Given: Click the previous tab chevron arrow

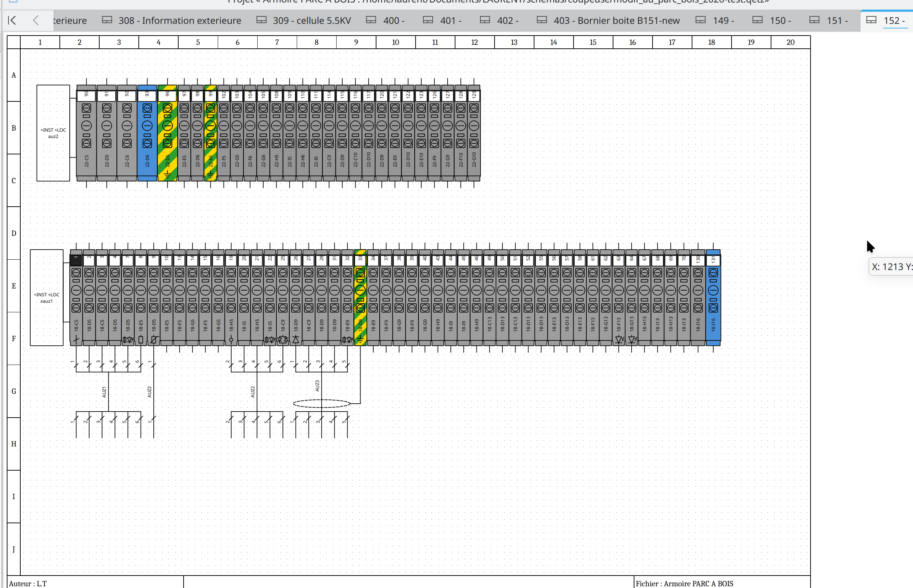Looking at the screenshot, I should coord(36,20).
